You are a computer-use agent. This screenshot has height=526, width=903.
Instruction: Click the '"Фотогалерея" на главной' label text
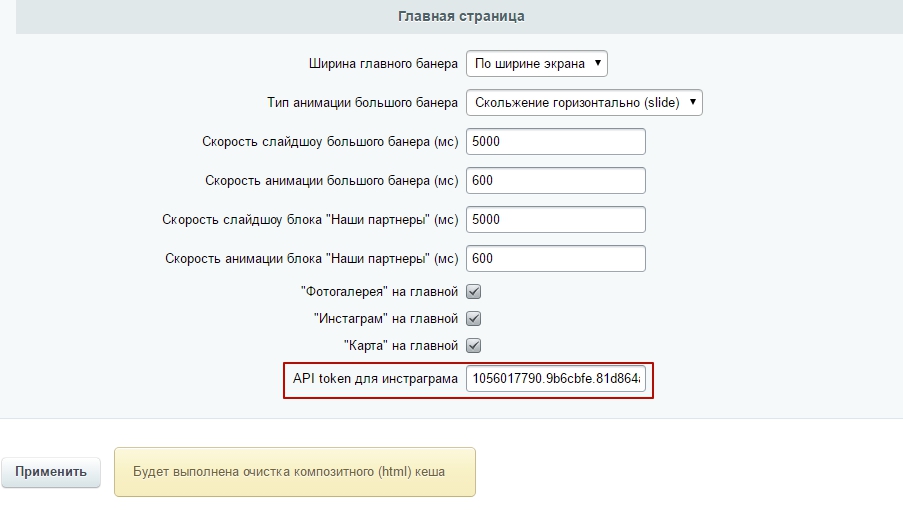[379, 292]
